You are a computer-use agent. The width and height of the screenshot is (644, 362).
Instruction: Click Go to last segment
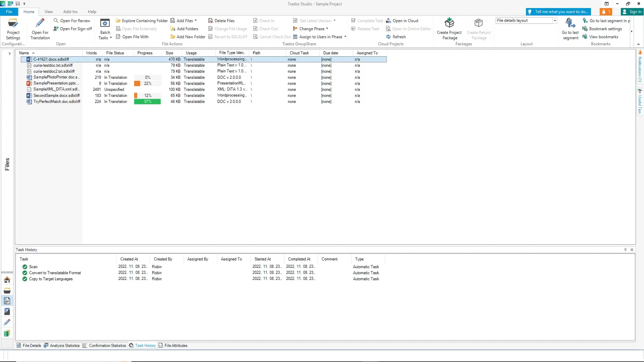[x=570, y=29]
